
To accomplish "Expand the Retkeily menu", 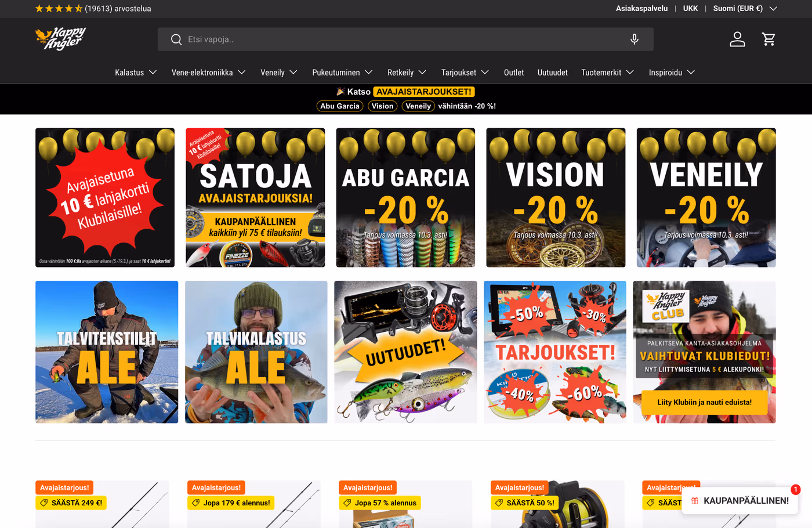I will [407, 73].
